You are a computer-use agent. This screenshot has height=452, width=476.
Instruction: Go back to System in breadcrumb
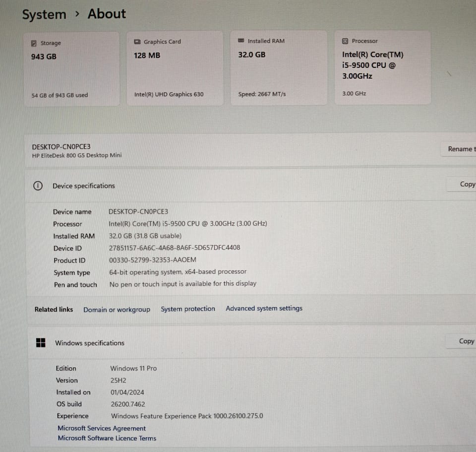click(44, 14)
